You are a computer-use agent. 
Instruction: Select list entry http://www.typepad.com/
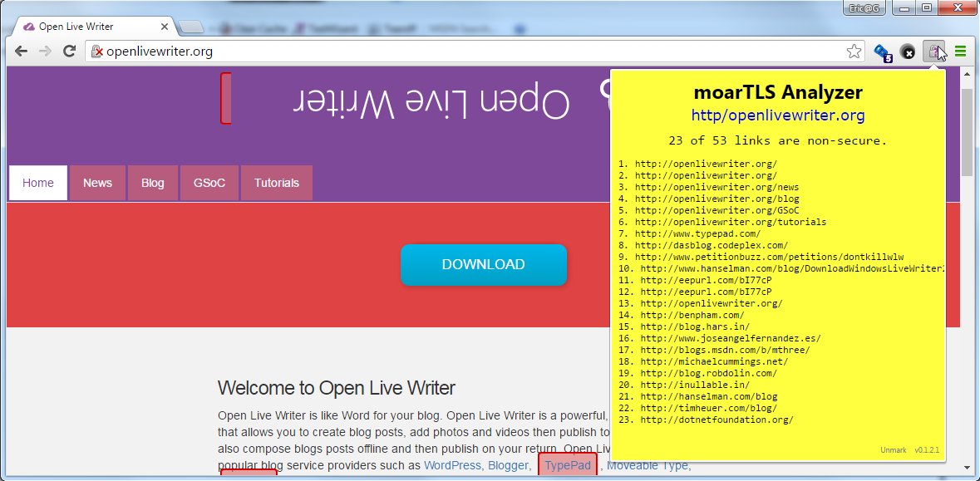(x=697, y=233)
